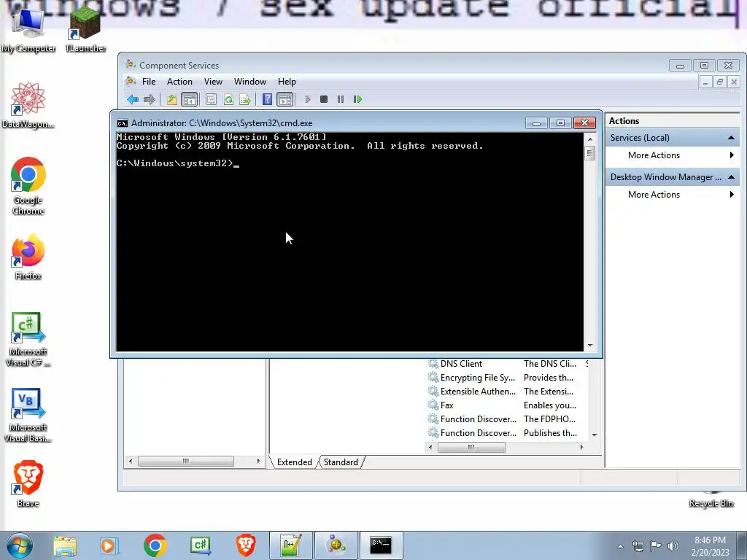Image resolution: width=747 pixels, height=560 pixels.
Task: Open the DataWagon desktop shortcut
Action: click(28, 106)
